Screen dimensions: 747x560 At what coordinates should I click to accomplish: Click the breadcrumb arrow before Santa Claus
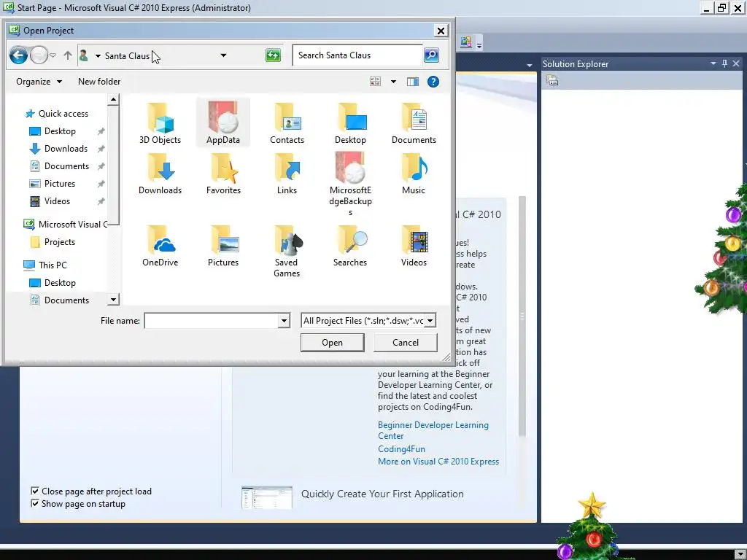(98, 55)
